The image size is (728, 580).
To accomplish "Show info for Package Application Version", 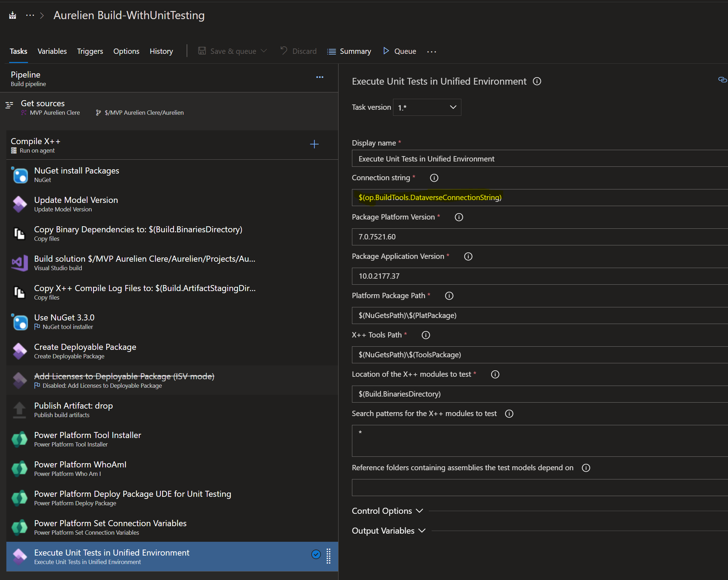I will (x=468, y=256).
